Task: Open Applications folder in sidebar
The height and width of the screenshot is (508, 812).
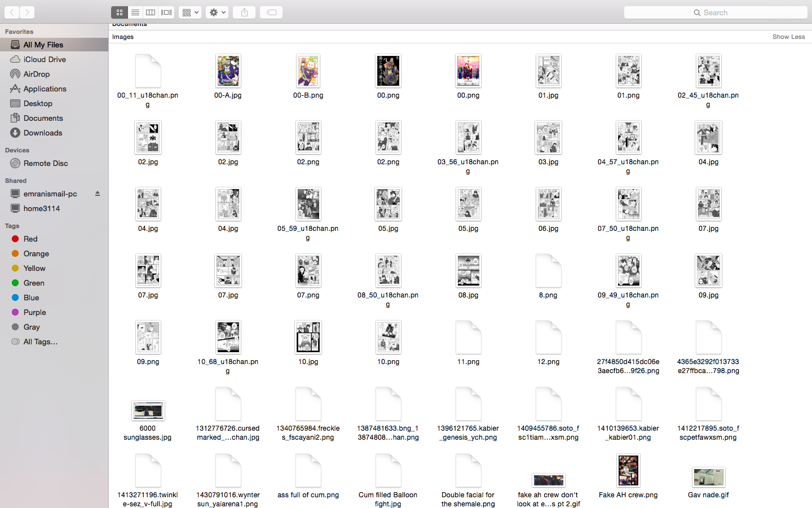Action: tap(54, 89)
